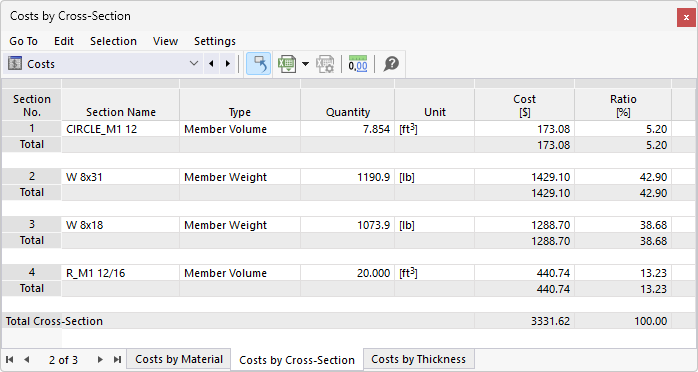Click Member Volume cell for CIRCLE_M1 12
Screen dimensions: 698x372
click(240, 129)
